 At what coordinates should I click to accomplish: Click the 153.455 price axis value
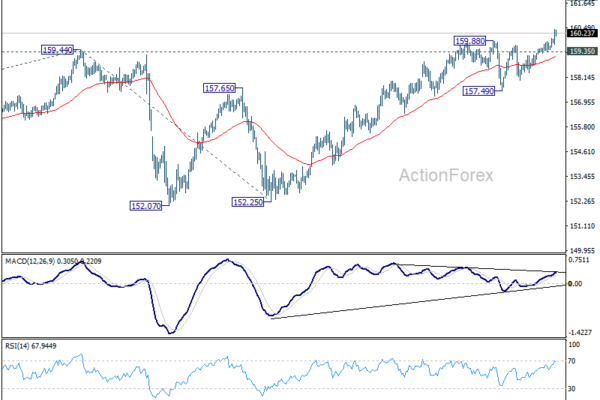pos(582,176)
